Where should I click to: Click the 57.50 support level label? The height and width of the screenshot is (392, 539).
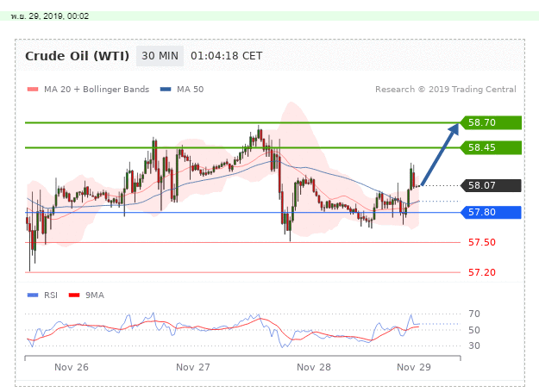coord(482,242)
